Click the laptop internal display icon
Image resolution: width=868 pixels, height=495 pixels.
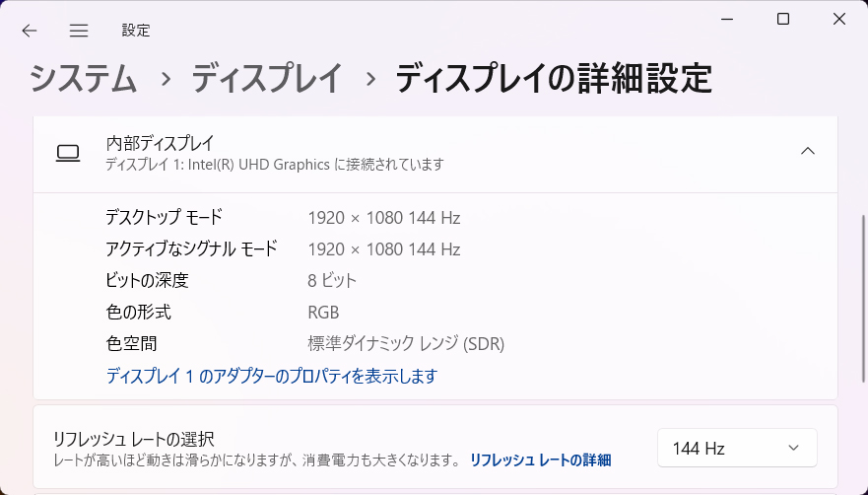pyautogui.click(x=68, y=153)
